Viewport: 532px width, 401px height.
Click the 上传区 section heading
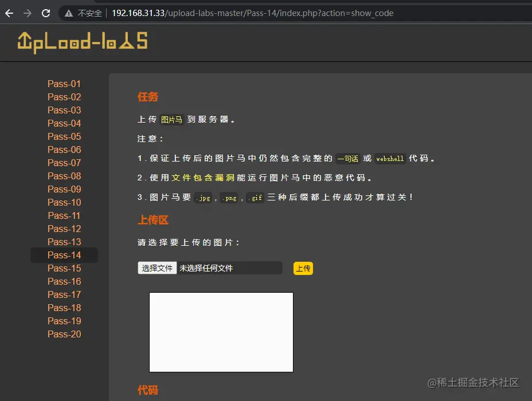[153, 220]
